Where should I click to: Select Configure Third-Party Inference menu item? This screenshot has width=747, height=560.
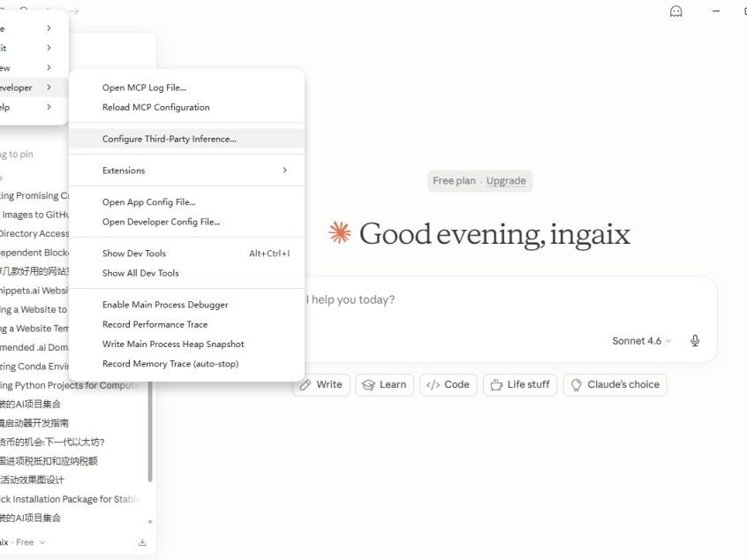pos(187,139)
